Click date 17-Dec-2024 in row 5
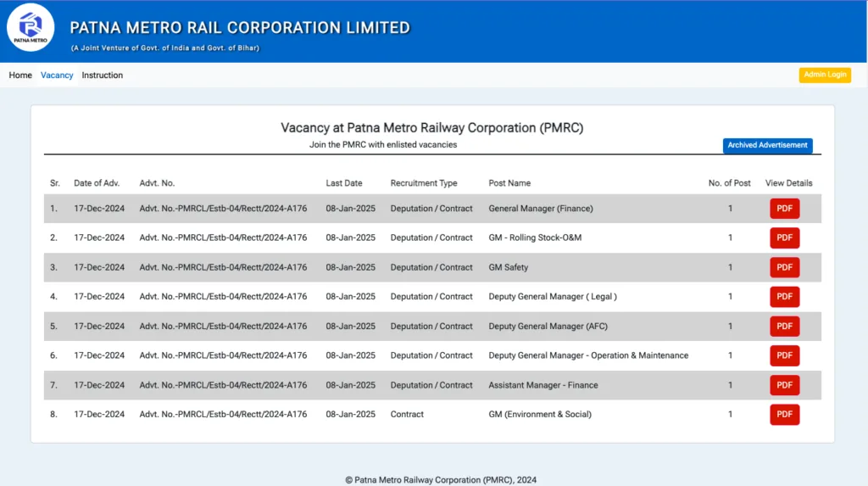 pyautogui.click(x=99, y=327)
